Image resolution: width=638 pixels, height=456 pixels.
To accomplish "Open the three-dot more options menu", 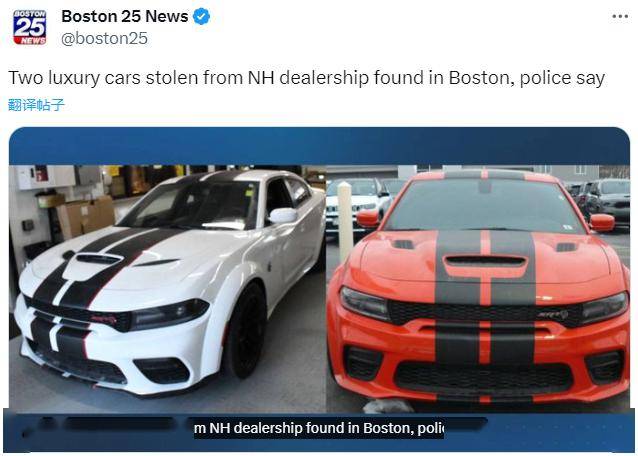I will 620,17.
